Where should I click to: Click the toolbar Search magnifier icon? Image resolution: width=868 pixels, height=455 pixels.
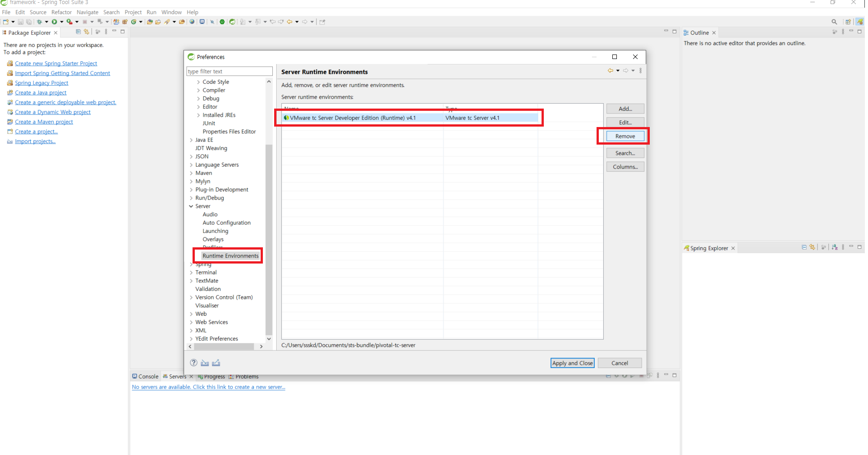tap(834, 22)
